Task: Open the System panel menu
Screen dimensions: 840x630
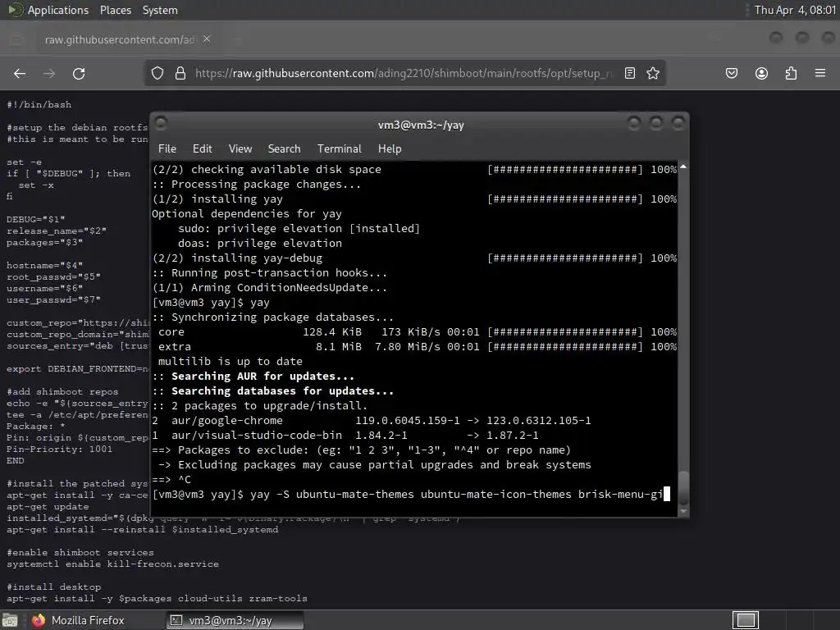Action: point(160,10)
